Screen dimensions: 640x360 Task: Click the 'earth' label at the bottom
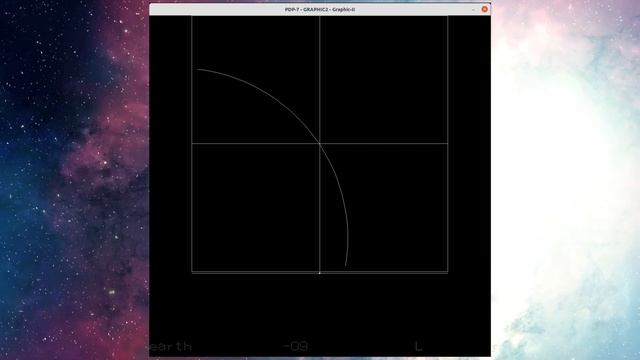171,347
